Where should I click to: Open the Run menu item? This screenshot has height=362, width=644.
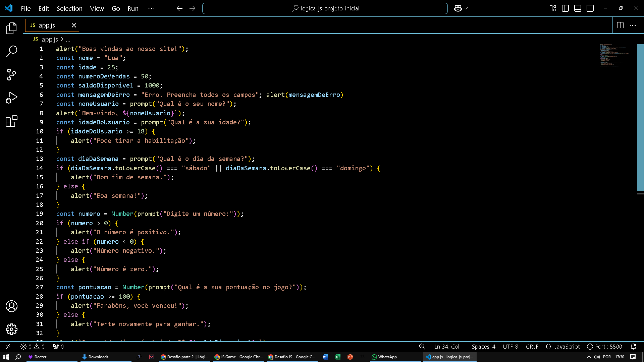click(133, 8)
